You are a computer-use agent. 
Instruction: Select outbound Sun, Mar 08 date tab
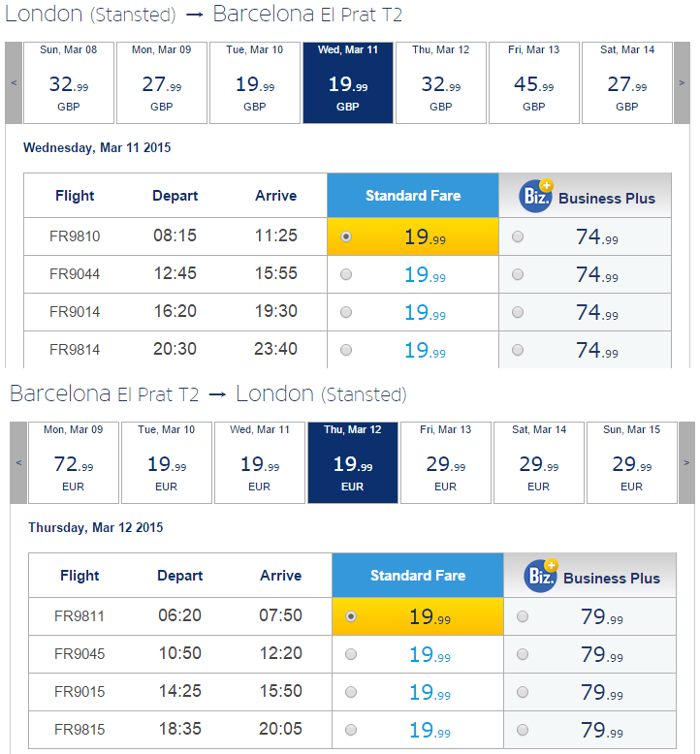[69, 82]
